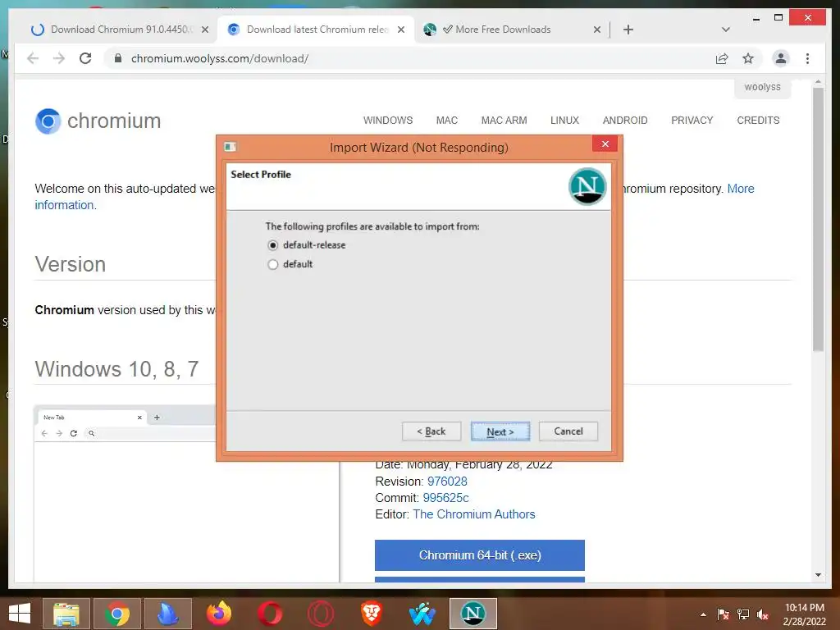Launch Brave browser from taskbar

(x=372, y=614)
